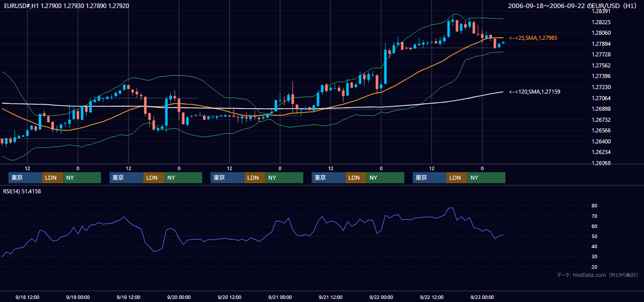Image resolution: width=644 pixels, height=302 pixels.
Task: Select the 9/19 00:00 time axis label
Action: click(x=78, y=297)
